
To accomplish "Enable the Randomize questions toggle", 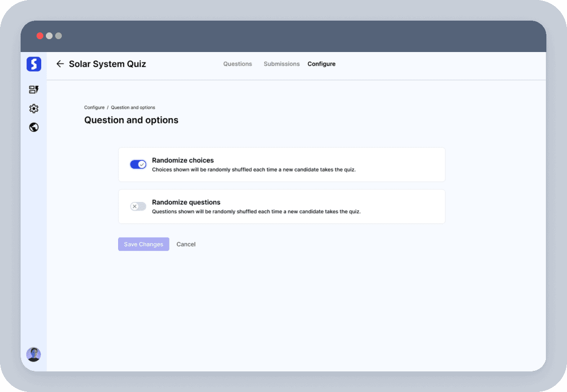I will pyautogui.click(x=138, y=207).
